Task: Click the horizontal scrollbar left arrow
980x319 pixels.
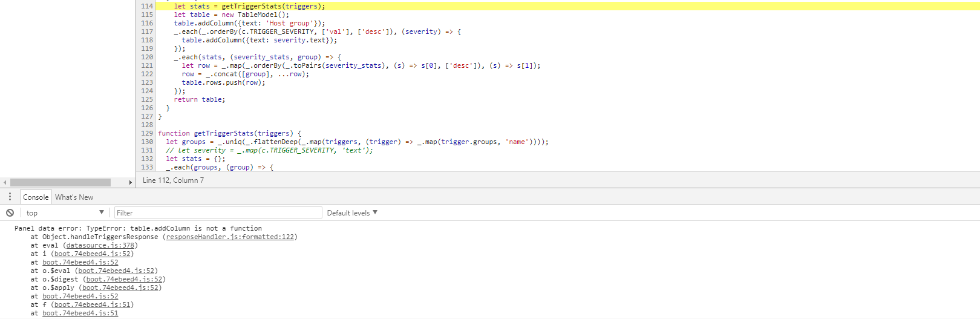Action: (x=5, y=182)
